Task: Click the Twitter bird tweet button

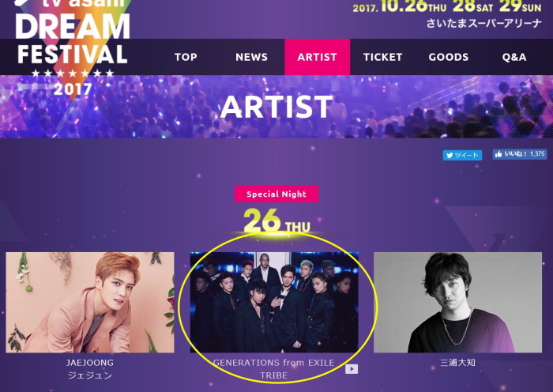Action: point(462,155)
